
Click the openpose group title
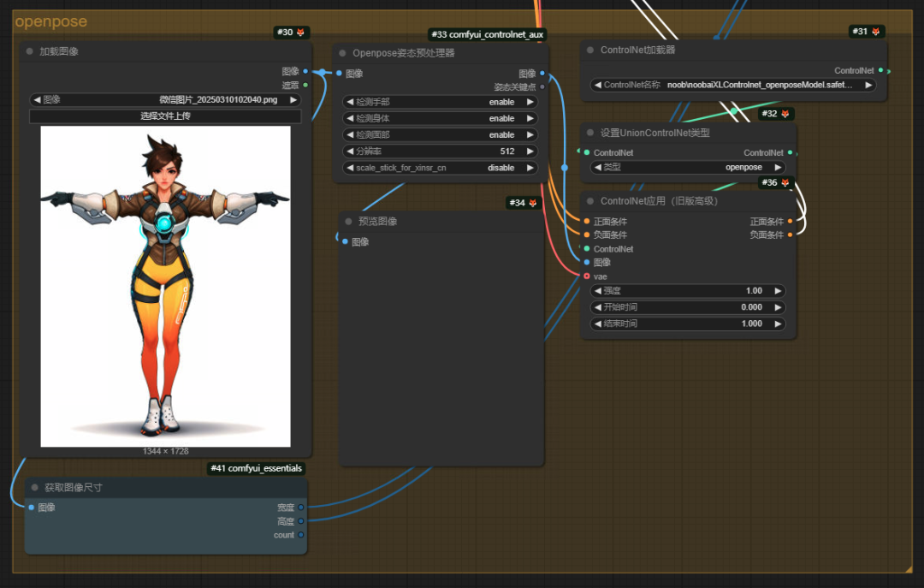pos(50,21)
